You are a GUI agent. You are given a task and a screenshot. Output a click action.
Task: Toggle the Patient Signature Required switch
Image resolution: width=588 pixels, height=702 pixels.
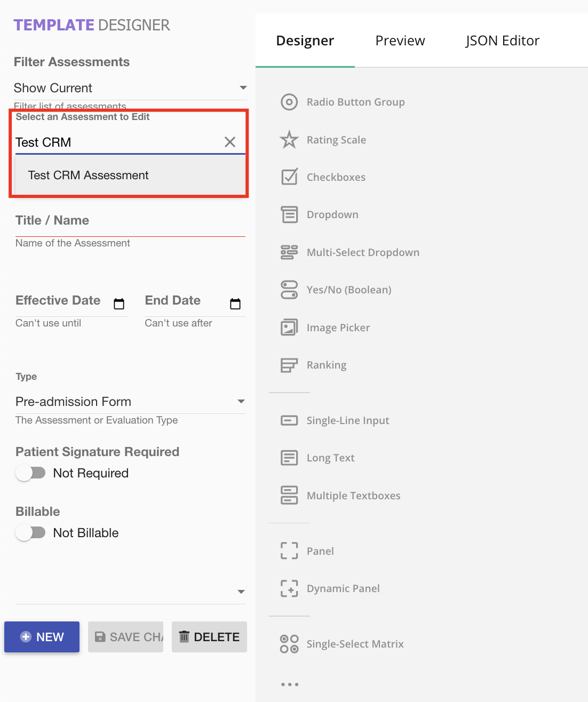coord(31,473)
